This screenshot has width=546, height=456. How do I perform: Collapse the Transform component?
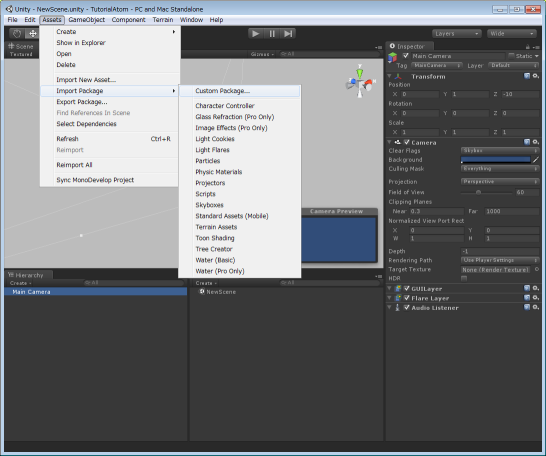pyautogui.click(x=389, y=76)
